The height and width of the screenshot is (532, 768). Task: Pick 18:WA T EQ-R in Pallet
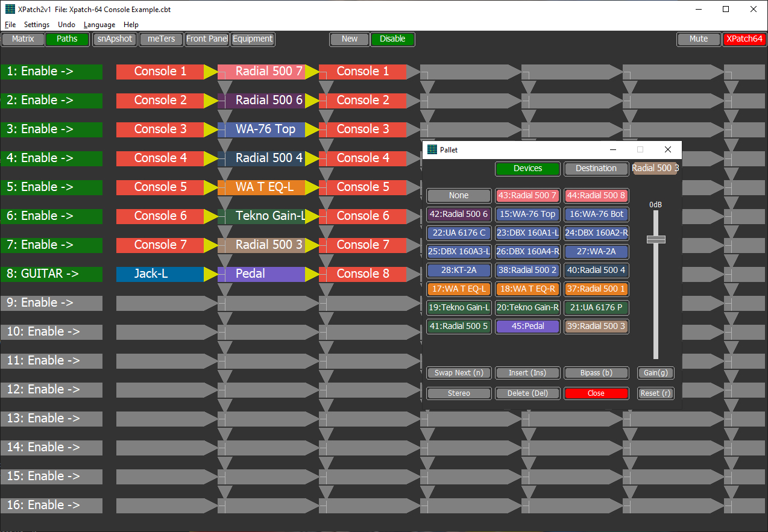[x=527, y=289]
